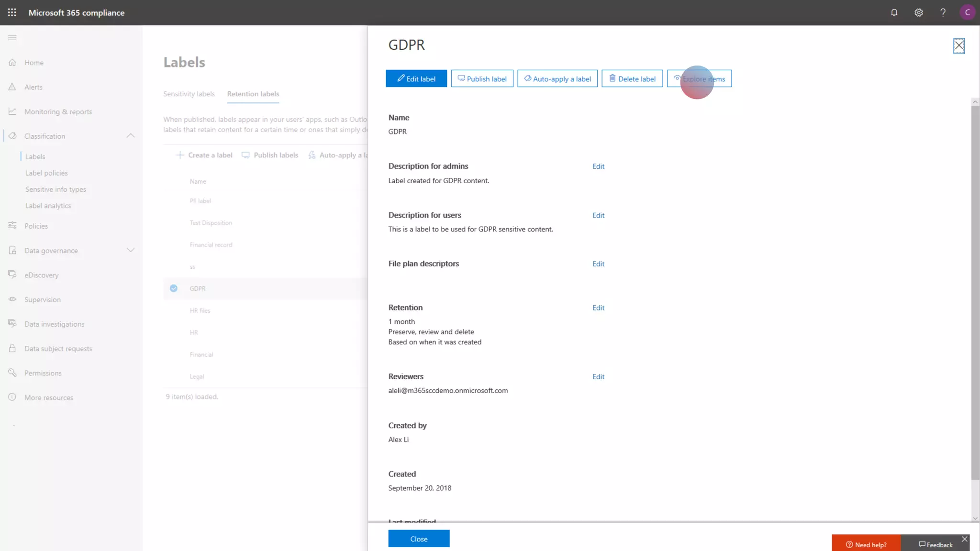This screenshot has height=551, width=980.
Task: Click Edit link next to Retention
Action: click(598, 308)
